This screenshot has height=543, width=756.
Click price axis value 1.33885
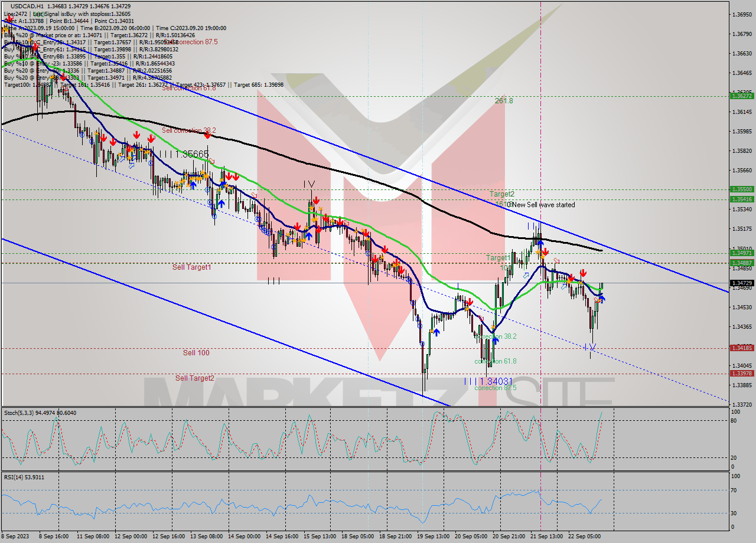tap(742, 385)
